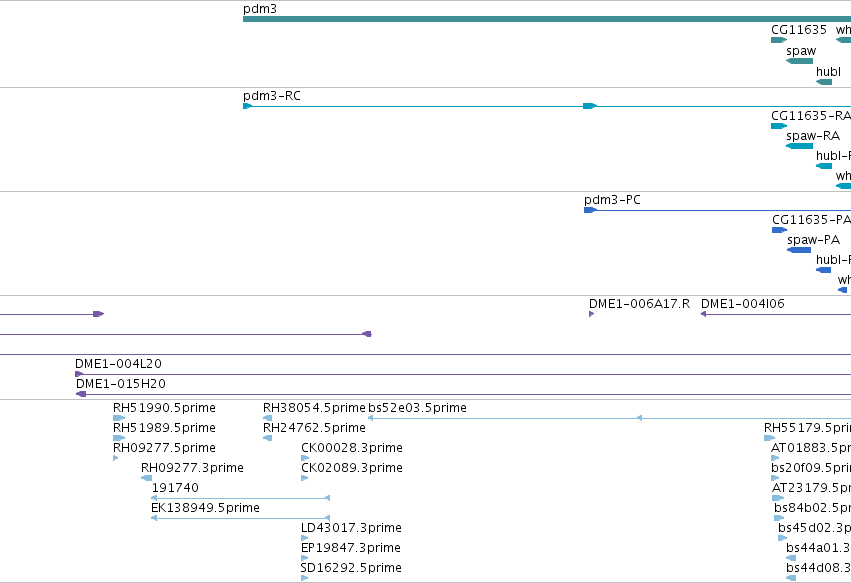
Task: Click the pdm3-RC transcript label
Action: (x=271, y=96)
